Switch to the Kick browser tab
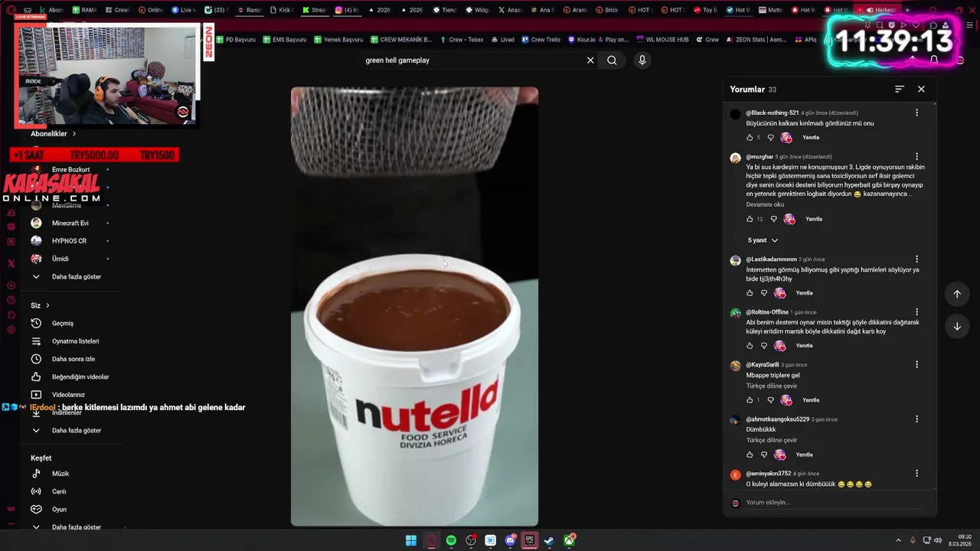980x551 pixels. point(281,10)
